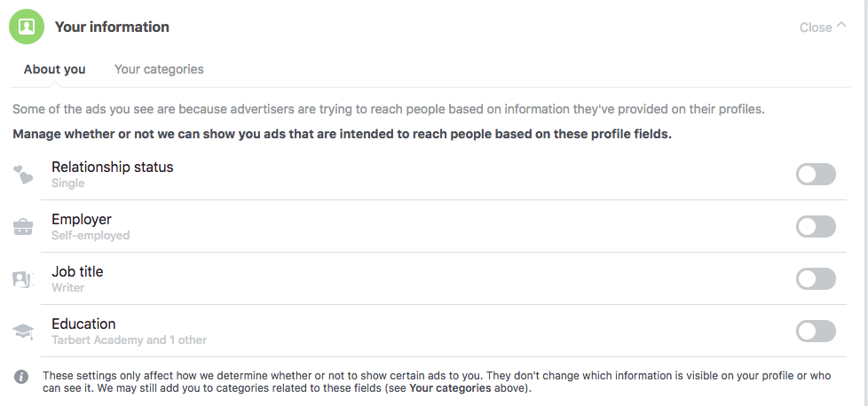Click the info icon beside settings note

[x=22, y=377]
